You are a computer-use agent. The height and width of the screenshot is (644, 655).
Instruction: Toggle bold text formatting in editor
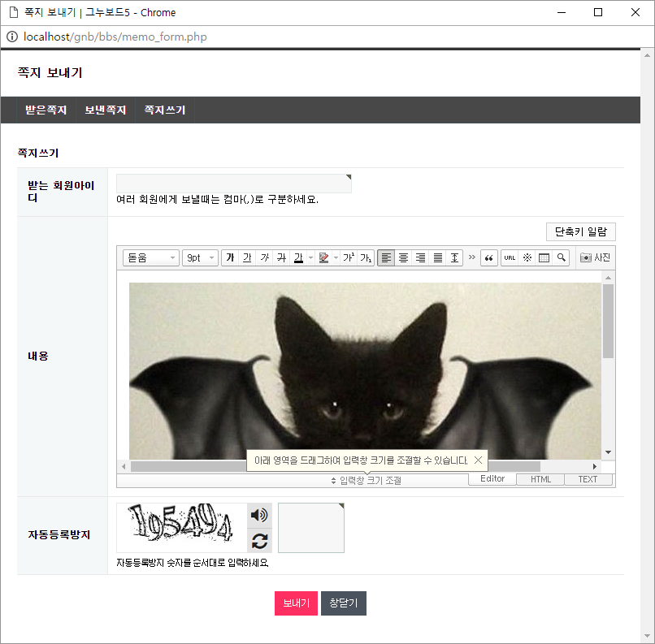pos(230,258)
